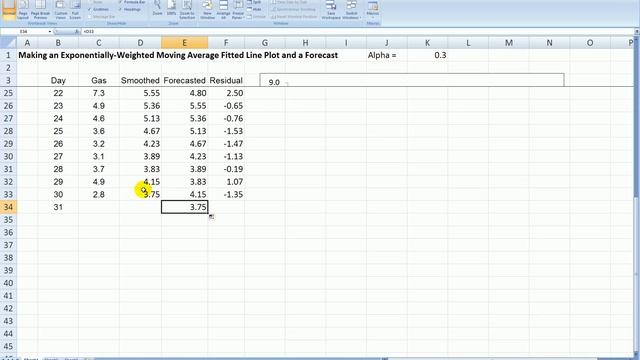
Task: Expand the formula bar
Action: click(636, 31)
